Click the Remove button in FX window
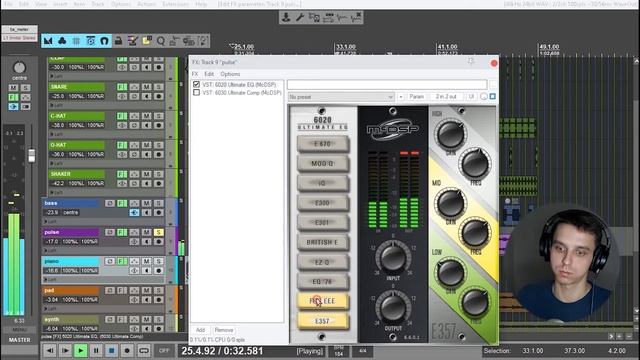 tap(224, 330)
